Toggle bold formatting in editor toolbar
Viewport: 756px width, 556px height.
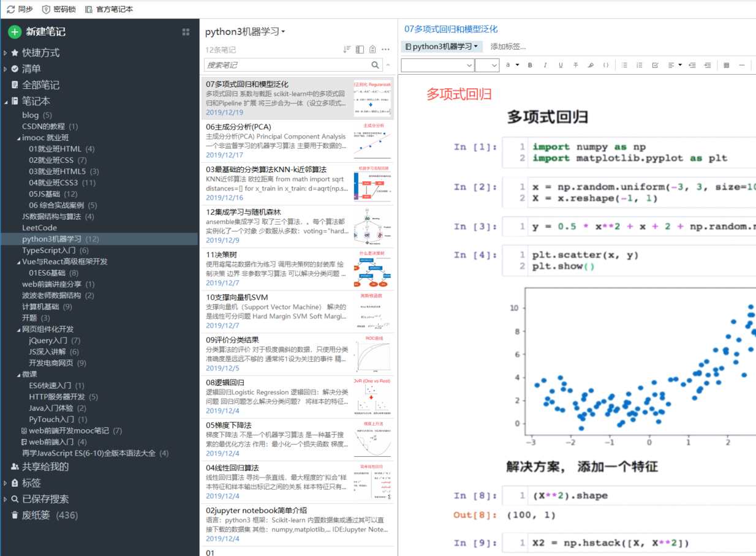[x=530, y=65]
